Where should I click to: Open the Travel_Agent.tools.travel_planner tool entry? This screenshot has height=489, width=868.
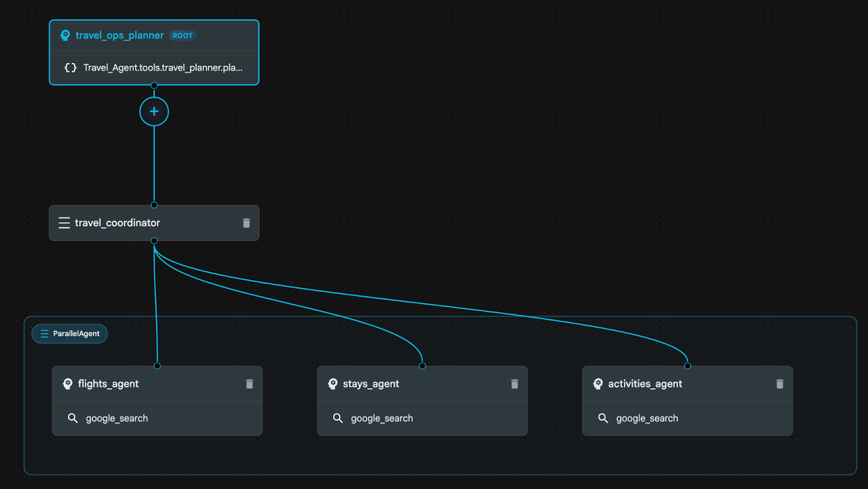point(163,68)
